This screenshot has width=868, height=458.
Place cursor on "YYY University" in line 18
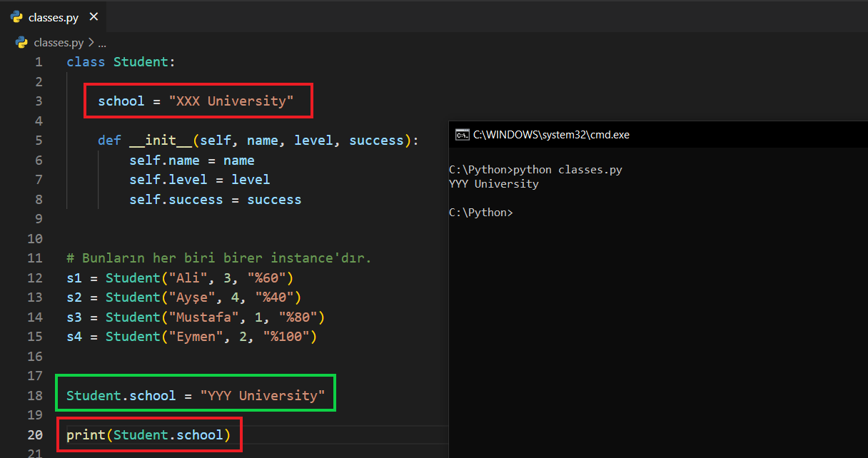click(x=263, y=395)
